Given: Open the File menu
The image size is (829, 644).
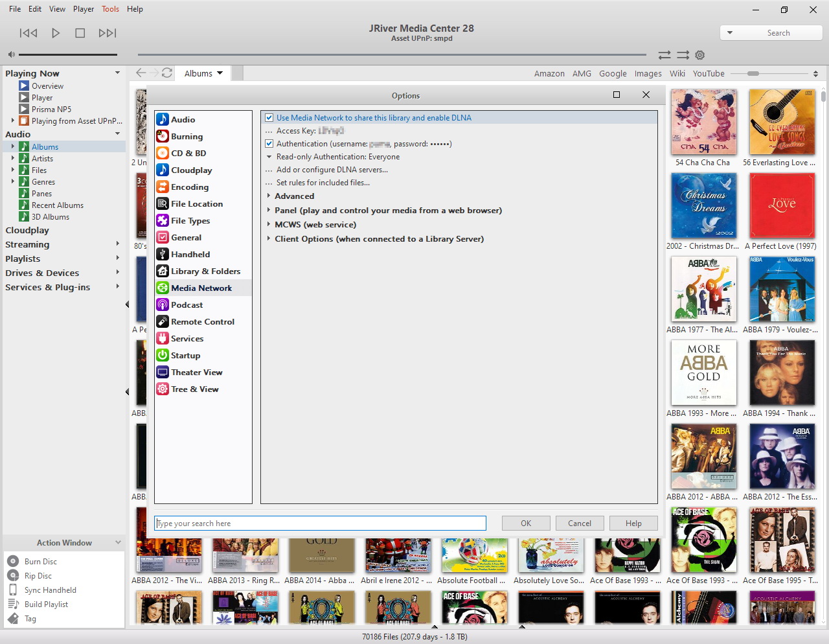Looking at the screenshot, I should click(x=15, y=9).
